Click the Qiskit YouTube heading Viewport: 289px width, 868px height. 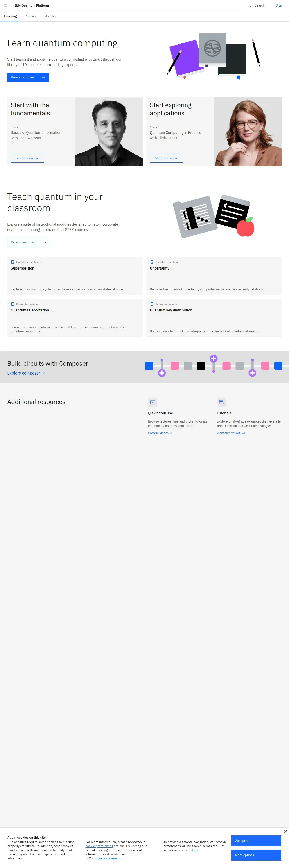pos(160,413)
